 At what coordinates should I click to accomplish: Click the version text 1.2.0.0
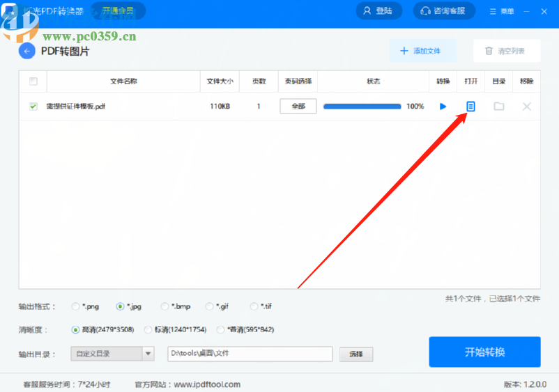click(535, 384)
